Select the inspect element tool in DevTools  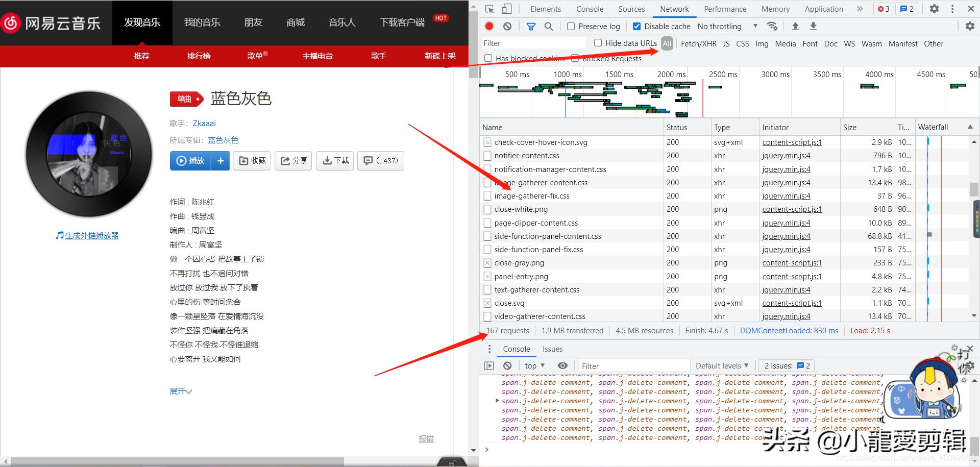tap(489, 9)
